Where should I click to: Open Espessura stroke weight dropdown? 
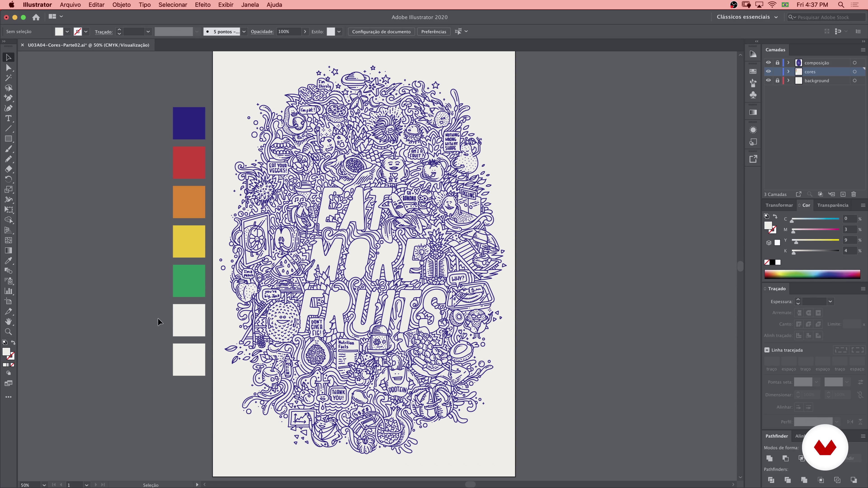pos(830,301)
